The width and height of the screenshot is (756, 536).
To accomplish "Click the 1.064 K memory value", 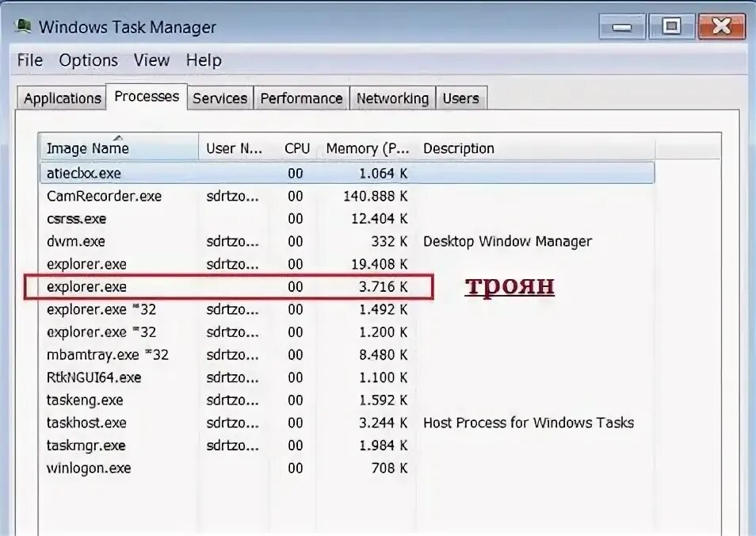I will (x=383, y=174).
